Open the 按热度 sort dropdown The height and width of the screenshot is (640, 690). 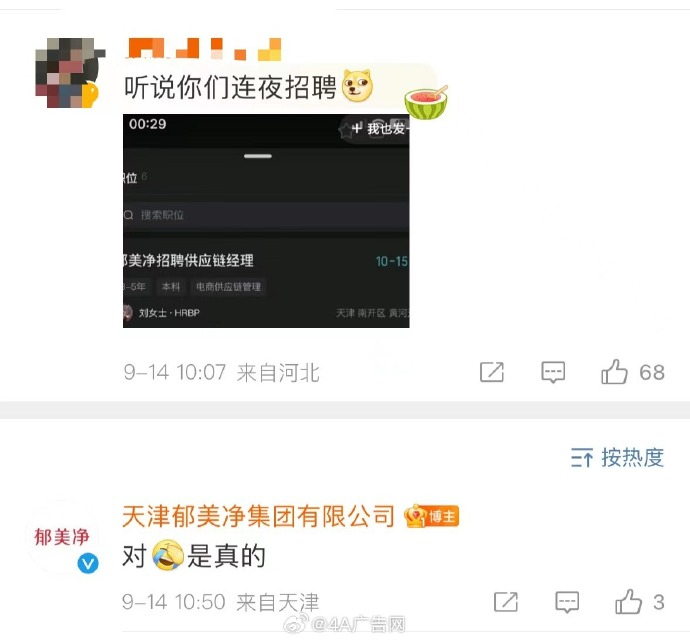(617, 457)
